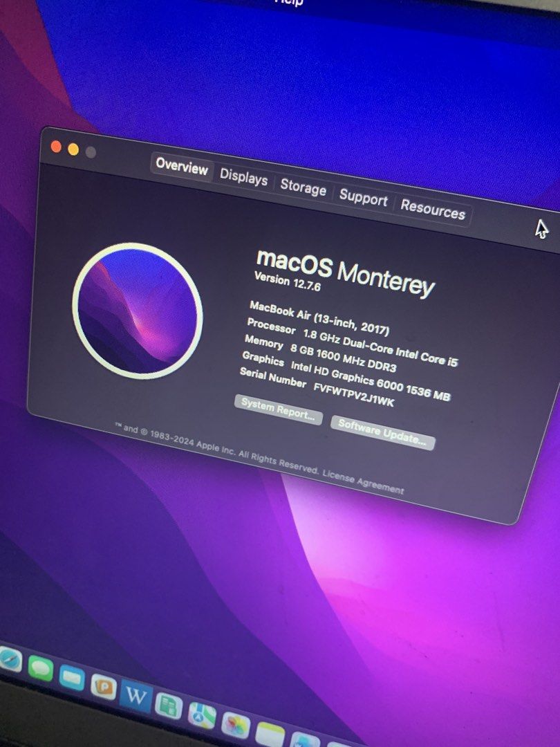Screen dimensions: 560x747
Task: Click the Software Update… button
Action: [382, 432]
